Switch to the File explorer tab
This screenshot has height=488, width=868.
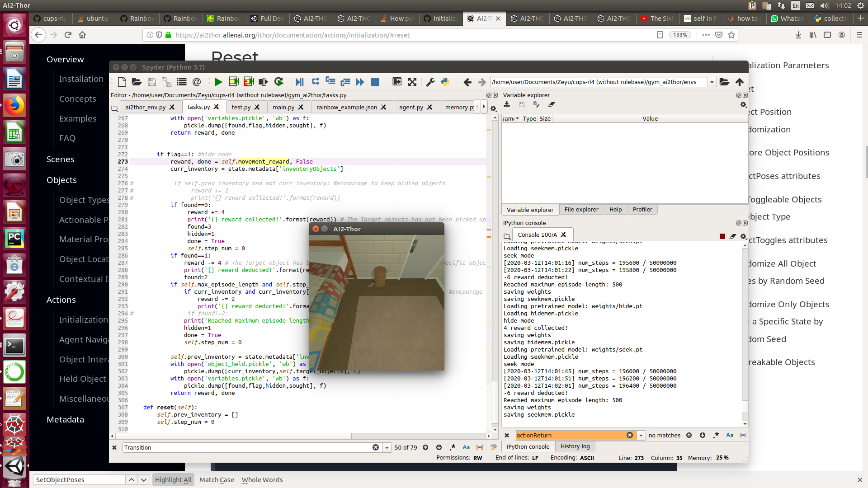click(581, 209)
